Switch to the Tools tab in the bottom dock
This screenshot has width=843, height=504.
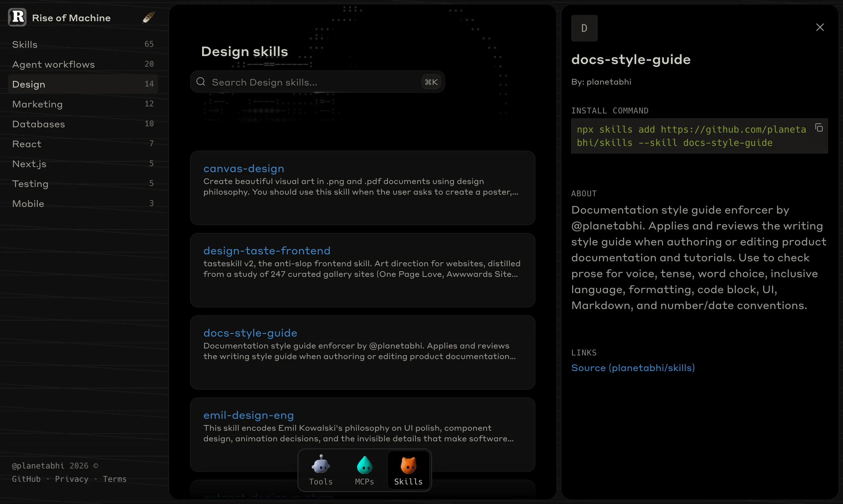pyautogui.click(x=321, y=470)
